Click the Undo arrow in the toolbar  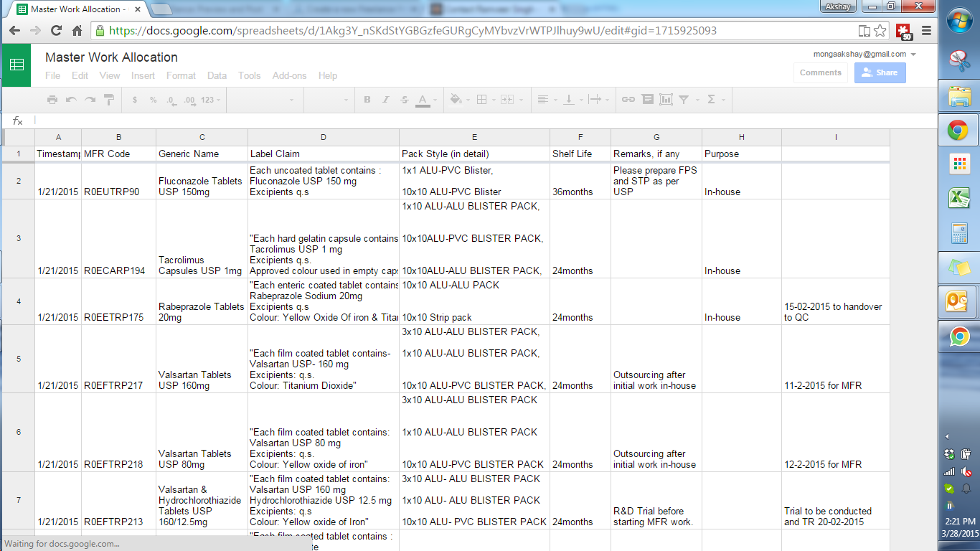tap(71, 100)
